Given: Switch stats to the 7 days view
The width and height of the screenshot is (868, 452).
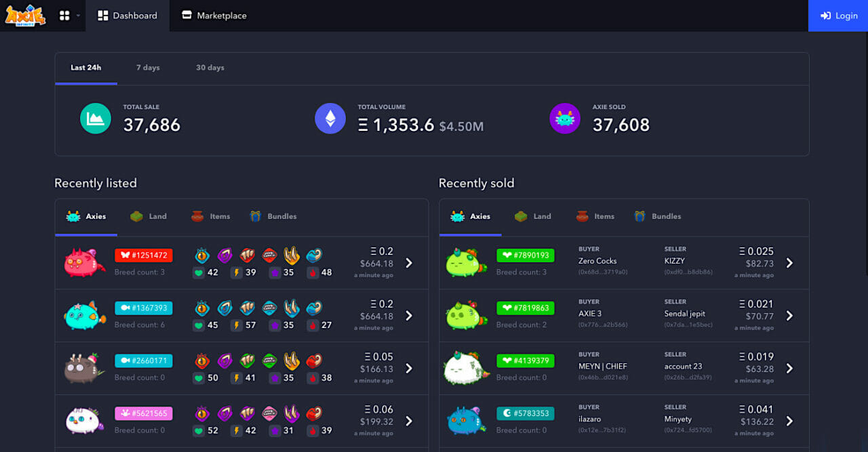Looking at the screenshot, I should 148,68.
